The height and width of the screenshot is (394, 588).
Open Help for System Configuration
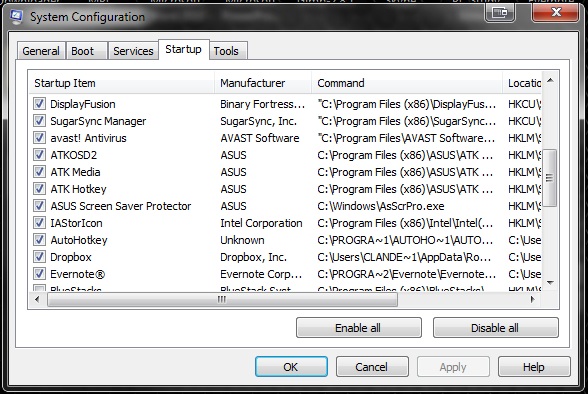(534, 367)
